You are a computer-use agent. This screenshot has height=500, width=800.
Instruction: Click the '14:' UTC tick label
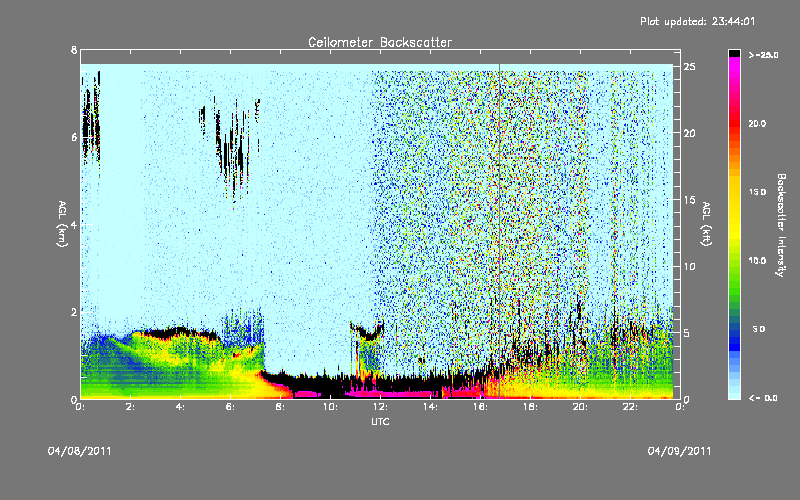tap(431, 407)
